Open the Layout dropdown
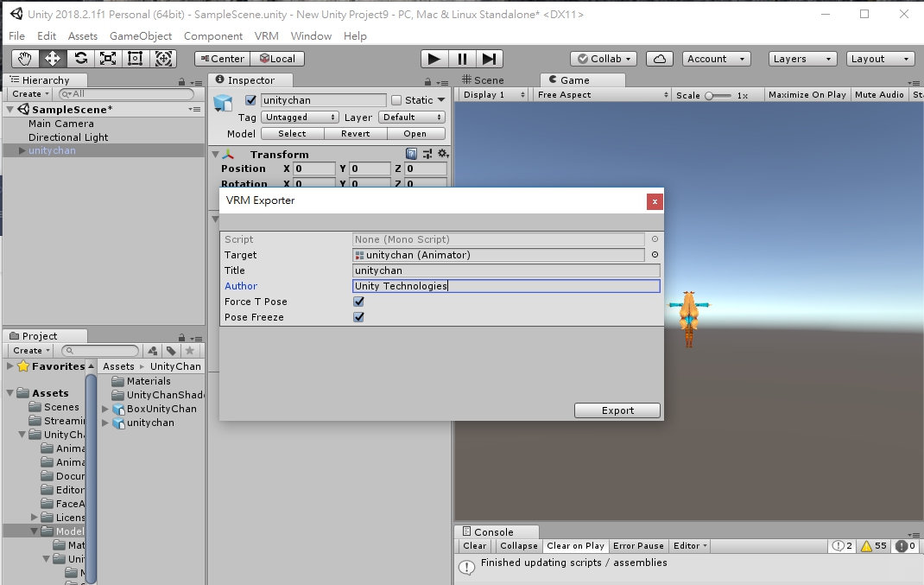 pyautogui.click(x=881, y=59)
